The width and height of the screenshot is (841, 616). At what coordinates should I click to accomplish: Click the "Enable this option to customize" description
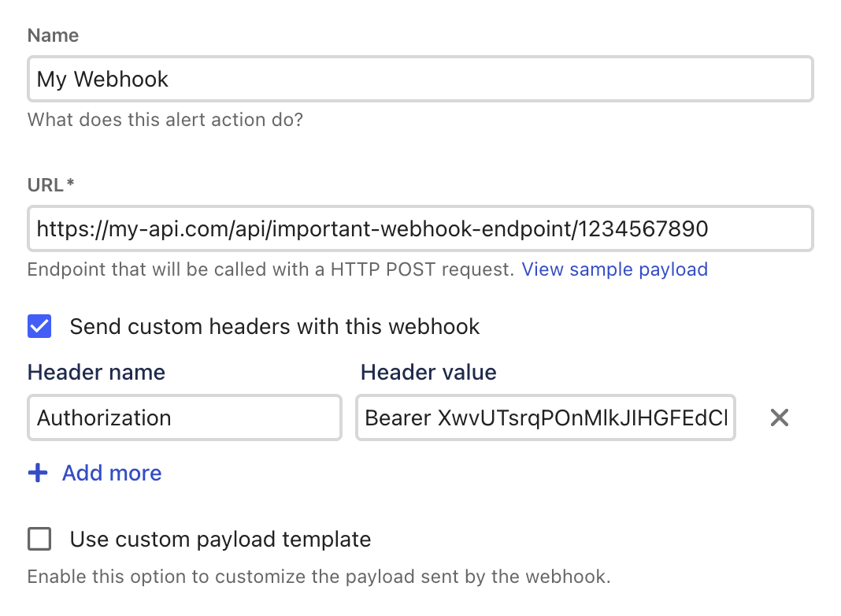pyautogui.click(x=319, y=576)
